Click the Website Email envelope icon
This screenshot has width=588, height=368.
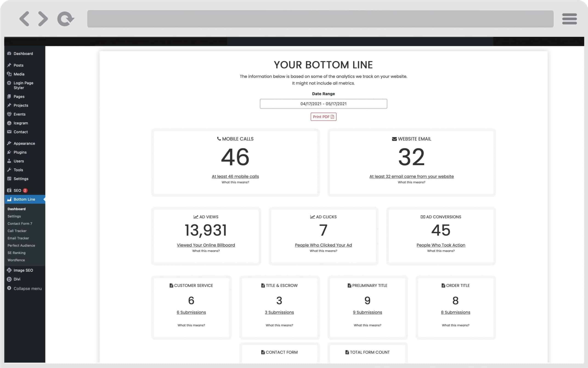coord(394,139)
